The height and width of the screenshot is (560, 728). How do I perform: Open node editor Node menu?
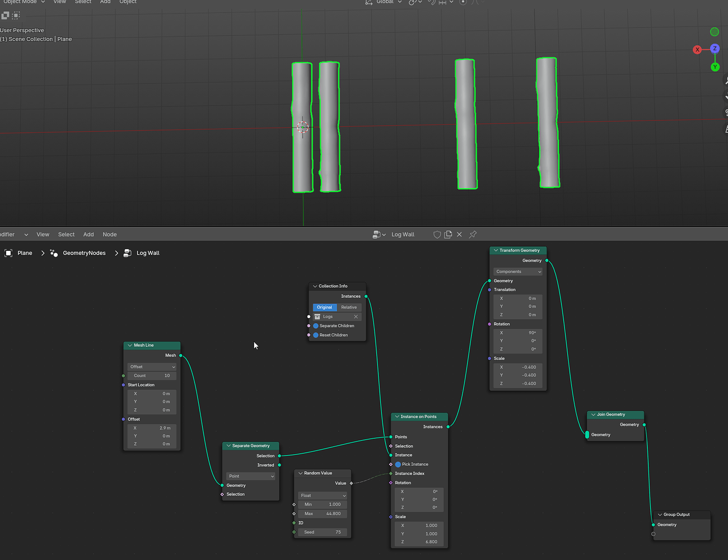(110, 235)
